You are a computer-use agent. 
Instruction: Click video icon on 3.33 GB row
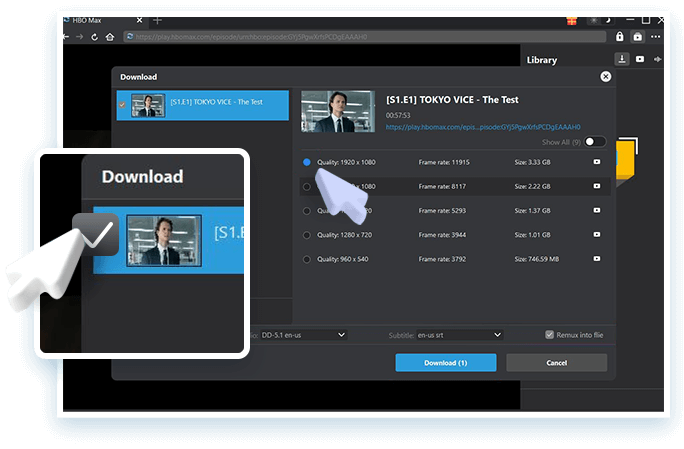597,162
